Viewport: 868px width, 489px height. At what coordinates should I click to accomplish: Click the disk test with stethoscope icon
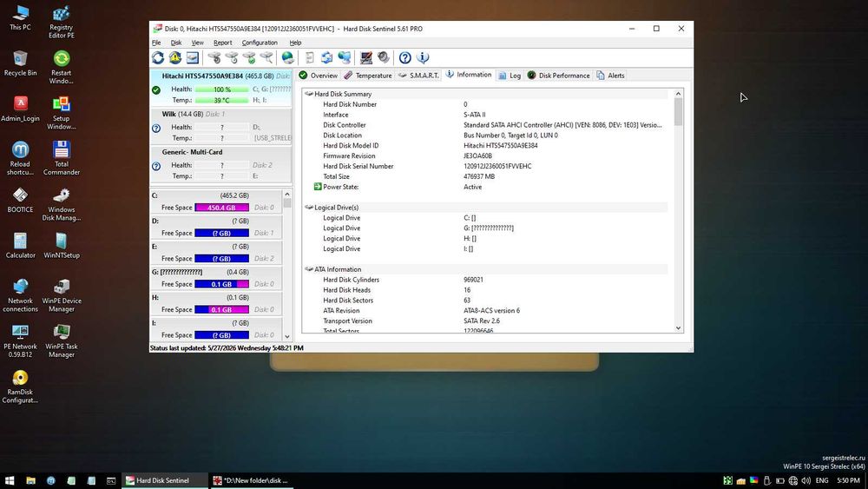(x=214, y=57)
